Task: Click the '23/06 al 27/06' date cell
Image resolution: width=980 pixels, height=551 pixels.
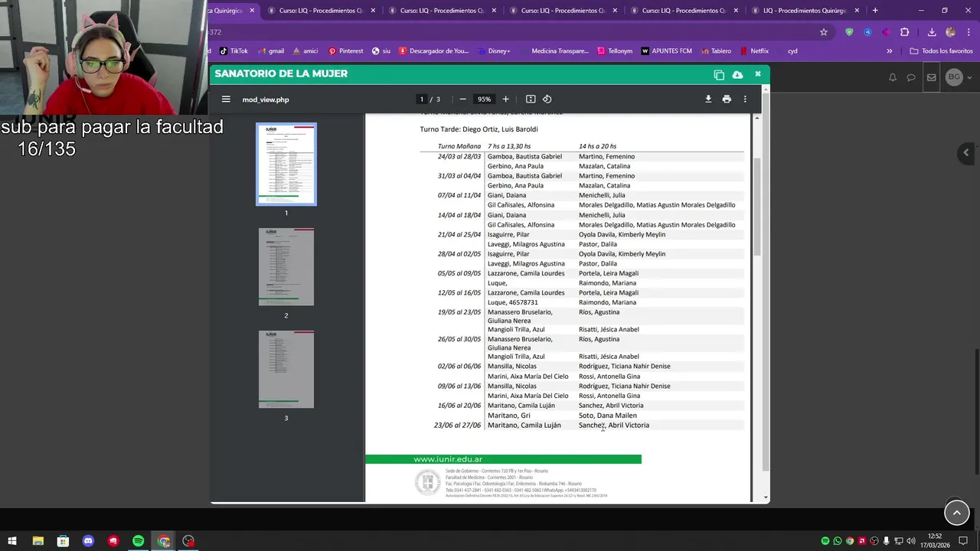Action: pyautogui.click(x=457, y=425)
